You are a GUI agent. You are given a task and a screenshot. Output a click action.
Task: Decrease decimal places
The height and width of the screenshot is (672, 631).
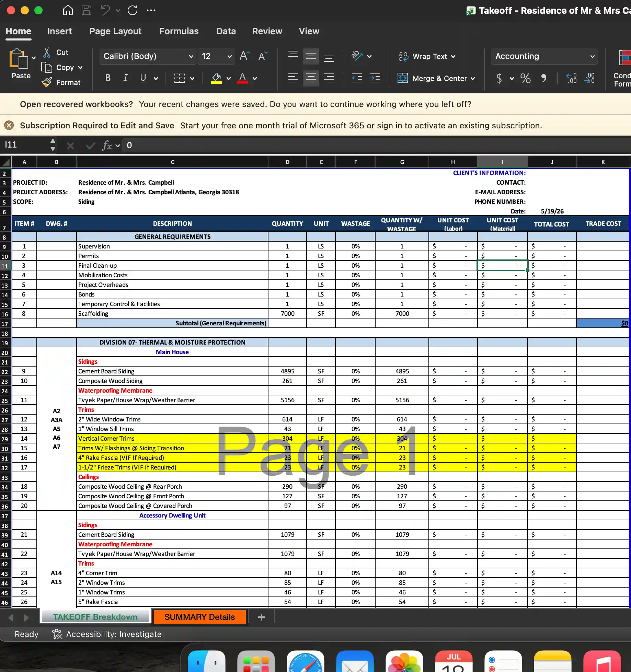point(589,78)
